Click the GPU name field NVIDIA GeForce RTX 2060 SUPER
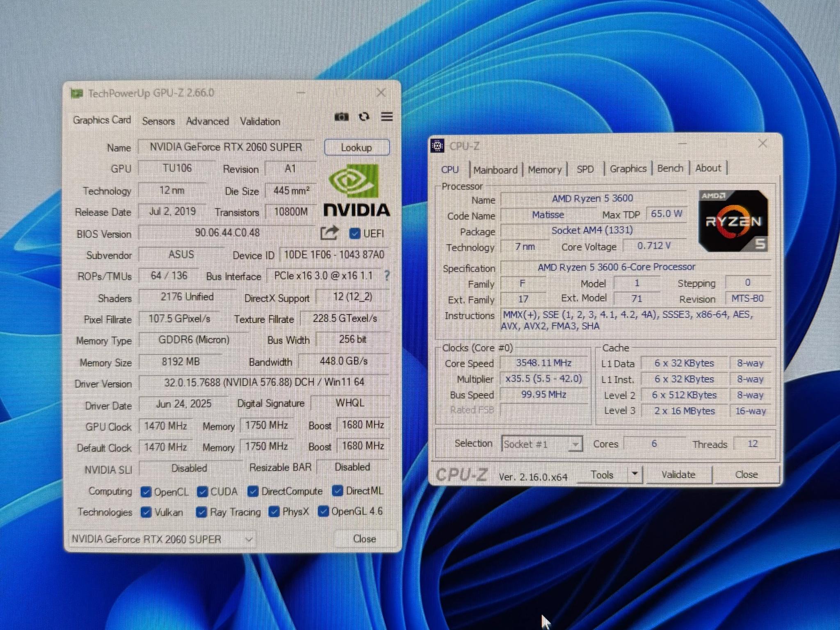 coord(226,147)
